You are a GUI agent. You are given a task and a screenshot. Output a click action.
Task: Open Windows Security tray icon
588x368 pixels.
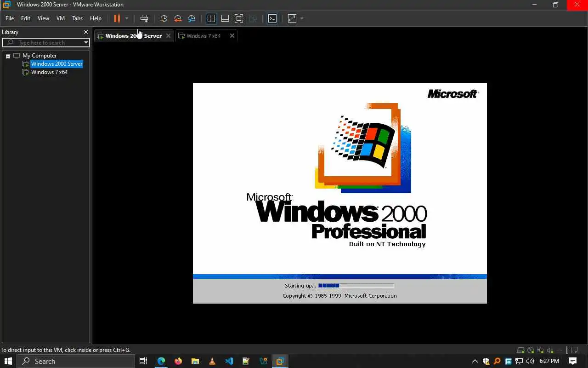pyautogui.click(x=486, y=361)
